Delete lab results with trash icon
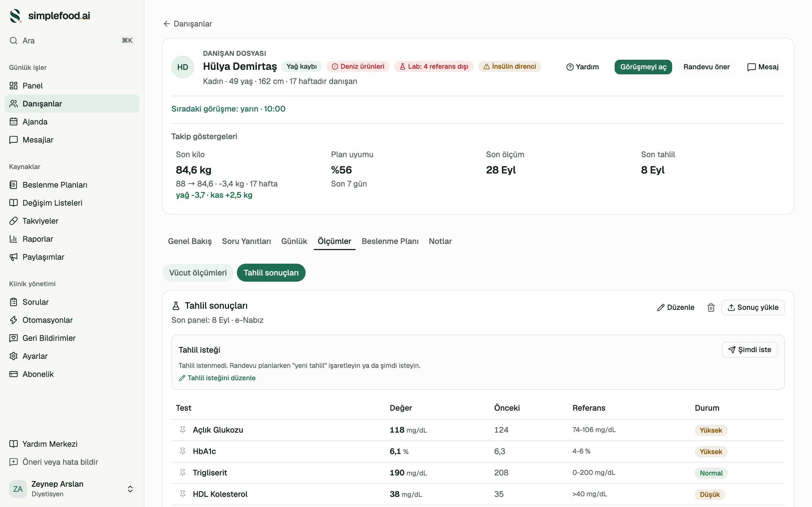This screenshot has height=507, width=812. [711, 308]
